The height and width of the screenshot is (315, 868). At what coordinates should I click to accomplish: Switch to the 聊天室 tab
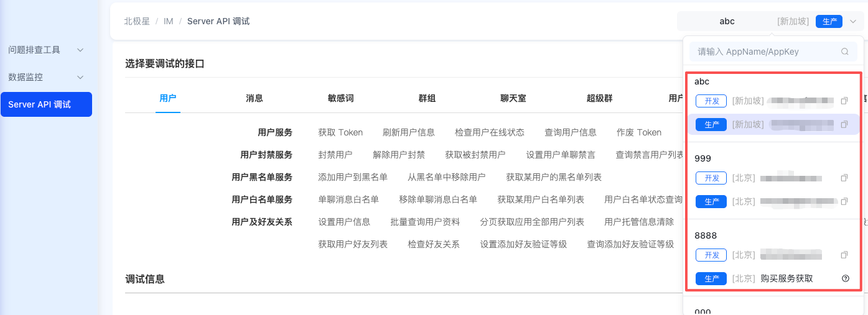click(x=513, y=98)
